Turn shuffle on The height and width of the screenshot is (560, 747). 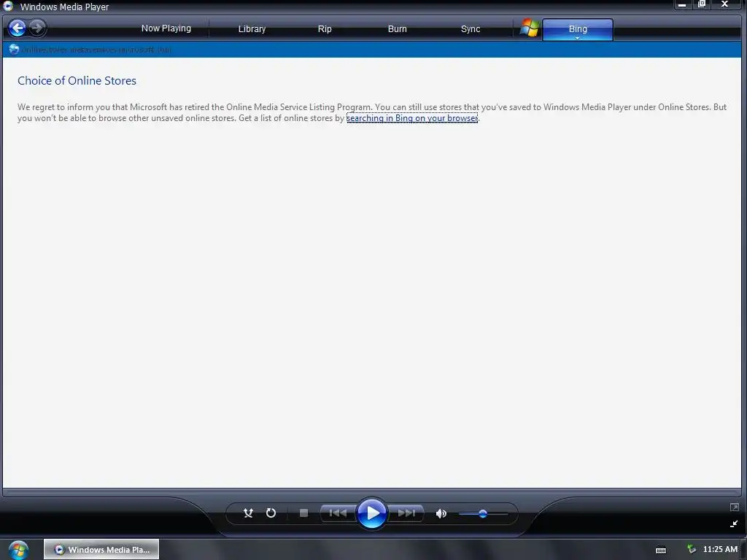248,513
